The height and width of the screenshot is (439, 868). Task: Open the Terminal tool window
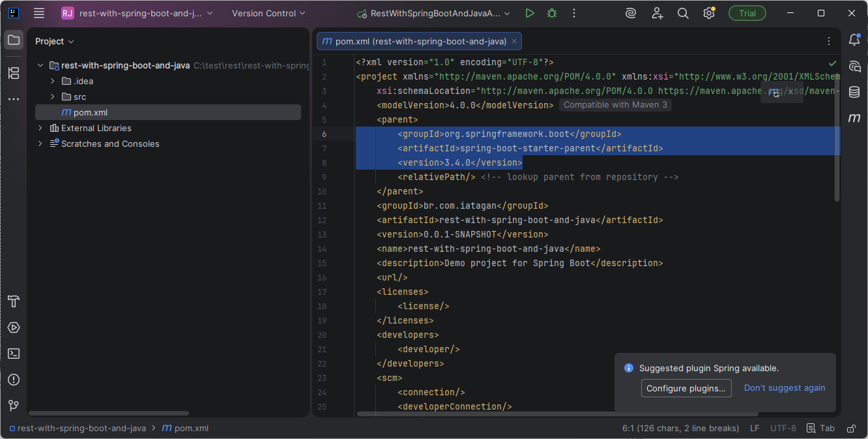tap(14, 354)
